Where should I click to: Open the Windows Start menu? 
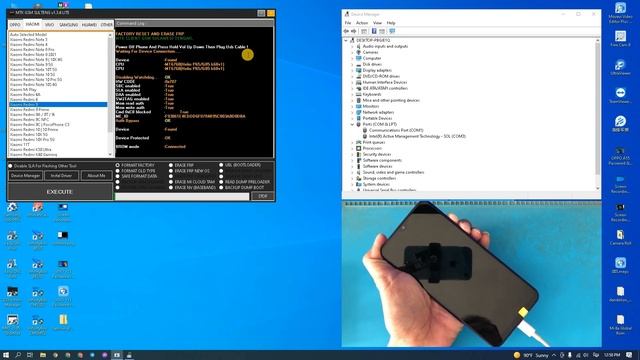(6, 355)
